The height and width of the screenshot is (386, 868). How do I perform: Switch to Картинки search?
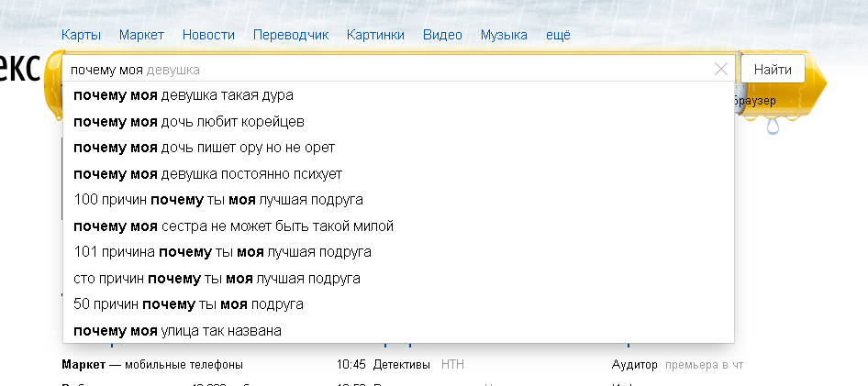tap(375, 35)
